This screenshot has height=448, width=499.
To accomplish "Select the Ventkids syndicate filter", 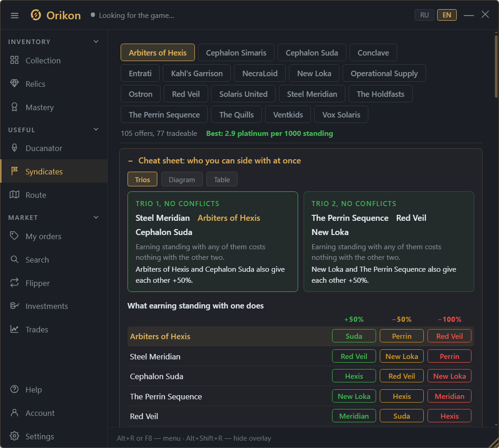I will (288, 115).
